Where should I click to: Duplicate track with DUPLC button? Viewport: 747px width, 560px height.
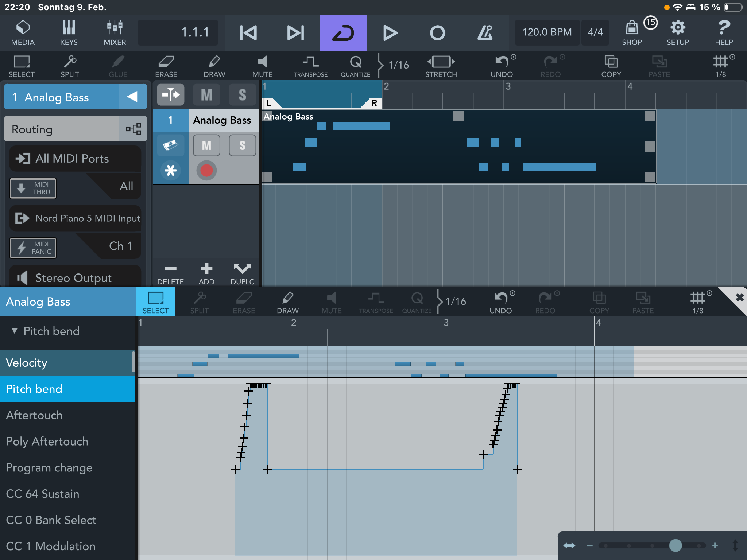(242, 274)
